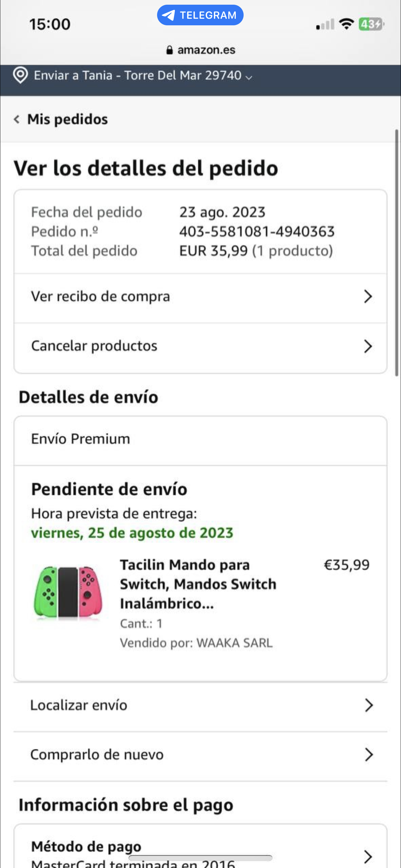Image resolution: width=401 pixels, height=868 pixels.
Task: Tap the location pin icon
Action: pos(20,75)
